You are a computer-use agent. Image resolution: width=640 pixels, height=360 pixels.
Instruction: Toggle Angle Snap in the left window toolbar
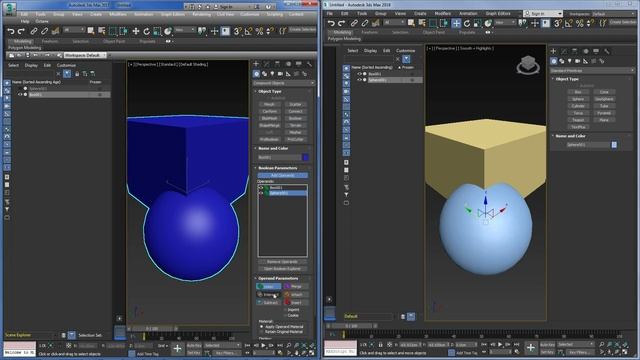(248, 31)
